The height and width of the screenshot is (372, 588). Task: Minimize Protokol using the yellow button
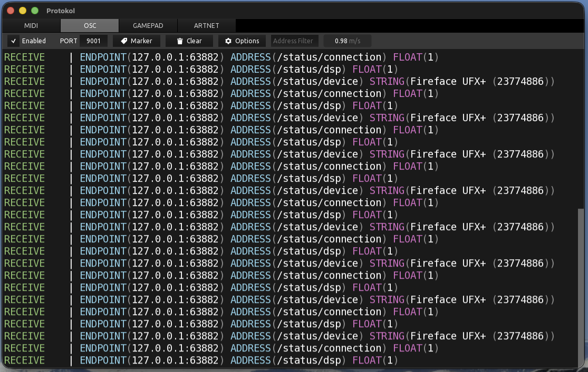[x=23, y=11]
